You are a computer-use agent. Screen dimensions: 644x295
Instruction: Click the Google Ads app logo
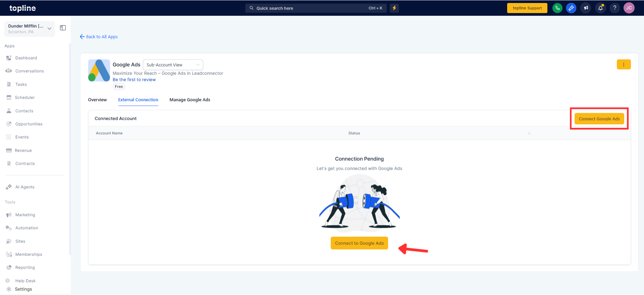[x=99, y=70]
